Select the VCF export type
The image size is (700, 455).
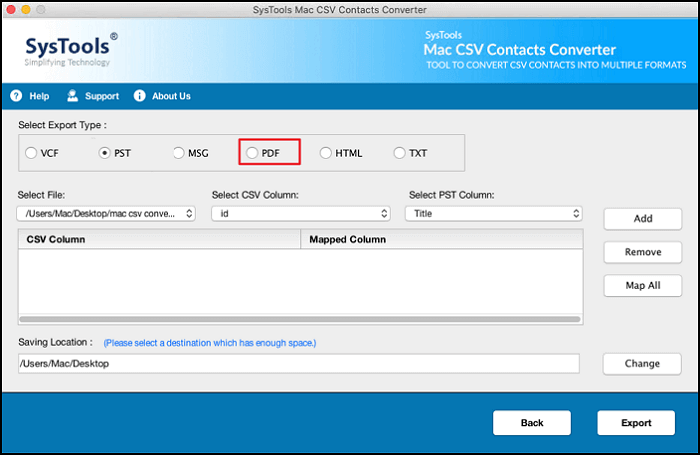pos(31,153)
